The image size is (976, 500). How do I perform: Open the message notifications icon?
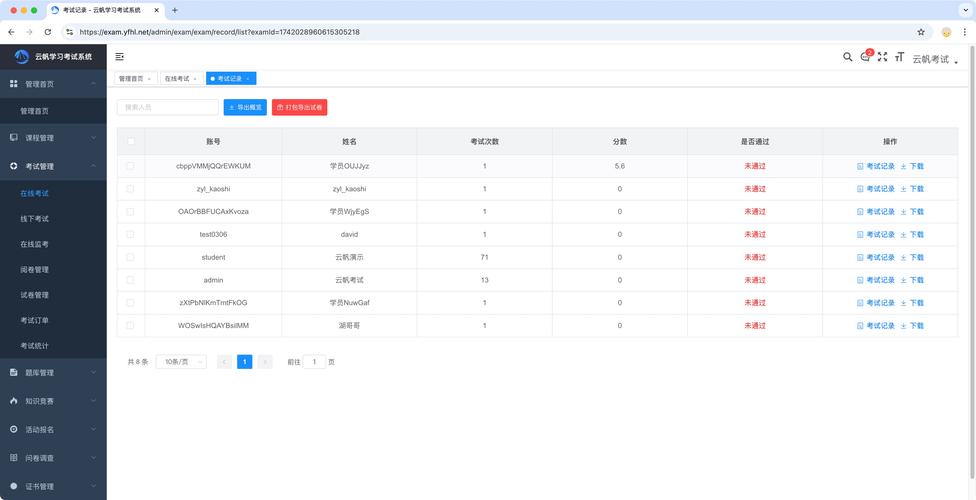click(866, 57)
